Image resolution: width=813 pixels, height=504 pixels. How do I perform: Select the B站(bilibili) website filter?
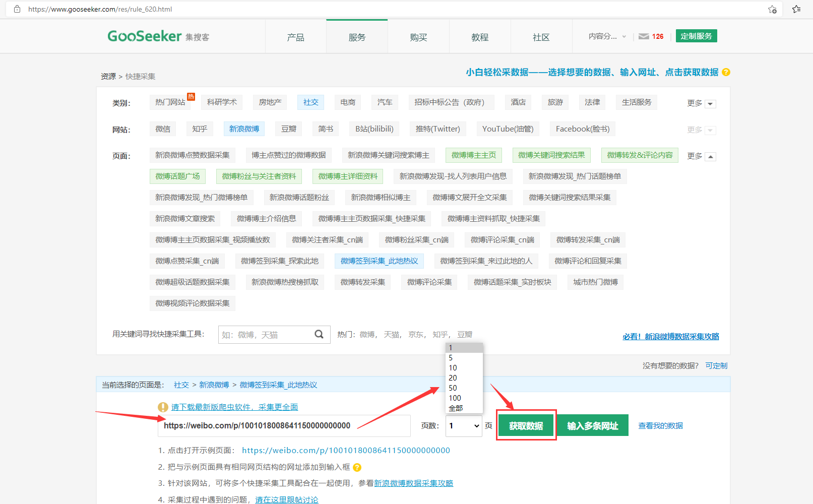tap(374, 129)
